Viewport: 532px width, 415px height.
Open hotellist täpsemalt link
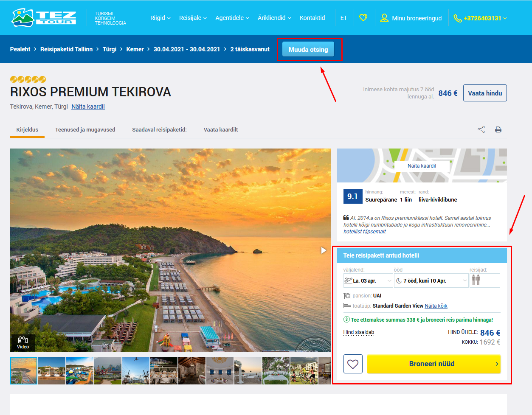click(x=365, y=232)
